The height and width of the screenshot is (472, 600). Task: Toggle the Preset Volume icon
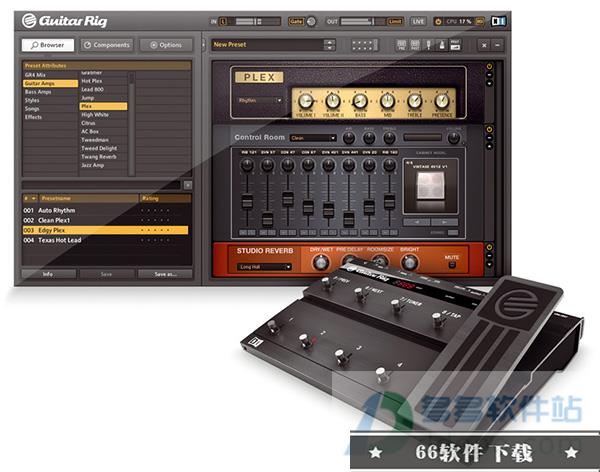(x=455, y=45)
